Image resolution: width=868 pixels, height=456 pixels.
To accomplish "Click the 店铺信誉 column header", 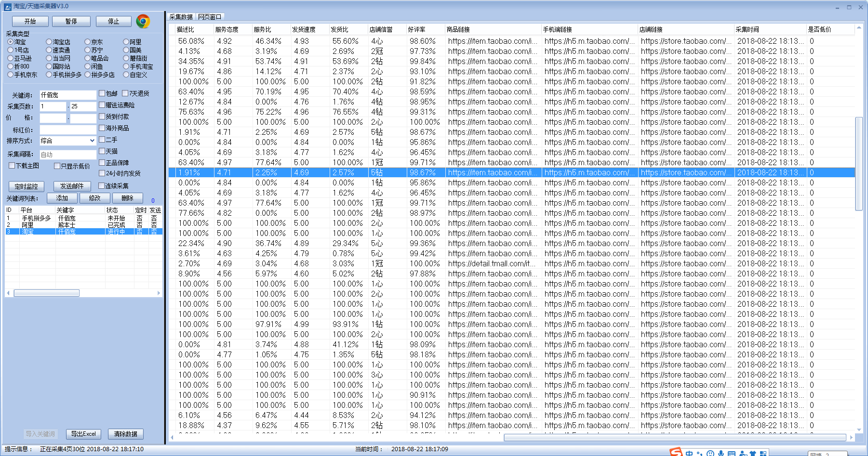I will 387,29.
